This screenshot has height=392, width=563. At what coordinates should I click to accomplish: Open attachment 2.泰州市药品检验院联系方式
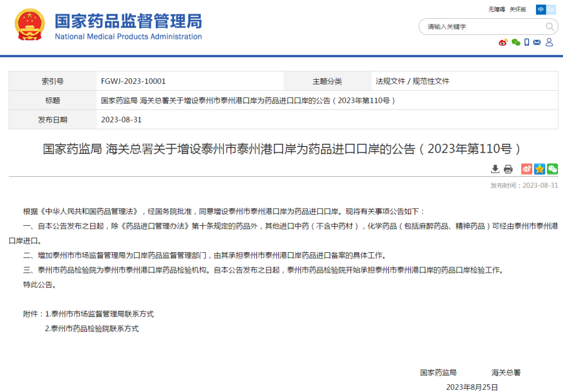click(92, 329)
